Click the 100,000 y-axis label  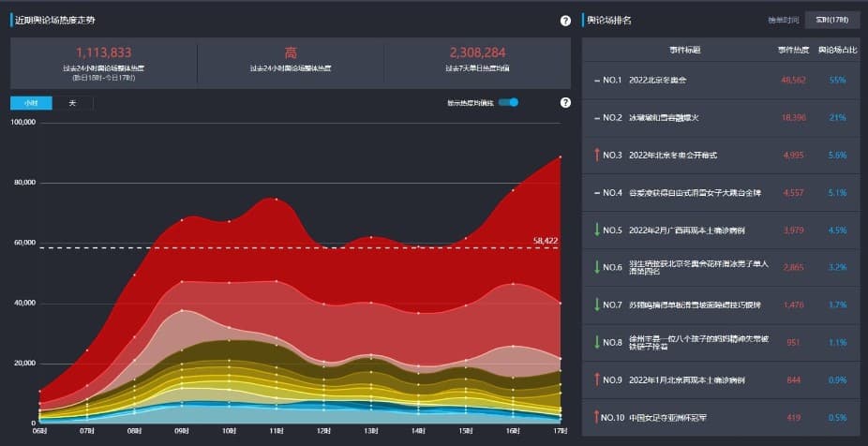coord(23,123)
